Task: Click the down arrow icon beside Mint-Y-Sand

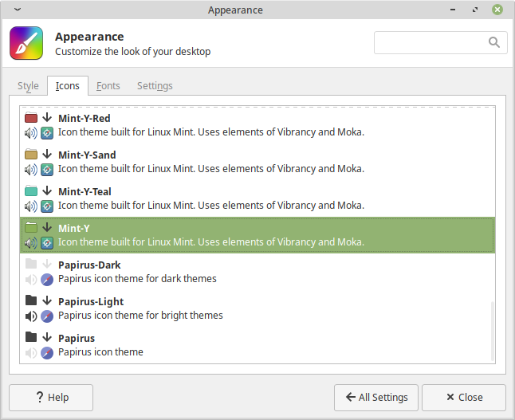Action: pos(47,154)
